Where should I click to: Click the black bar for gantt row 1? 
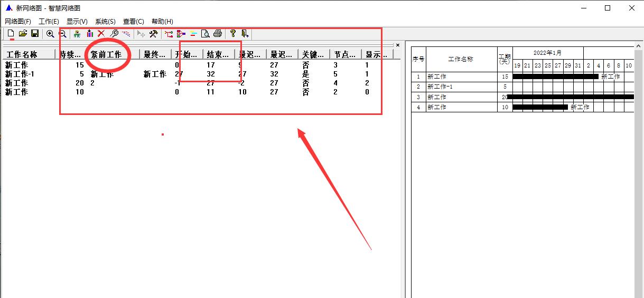coord(556,76)
